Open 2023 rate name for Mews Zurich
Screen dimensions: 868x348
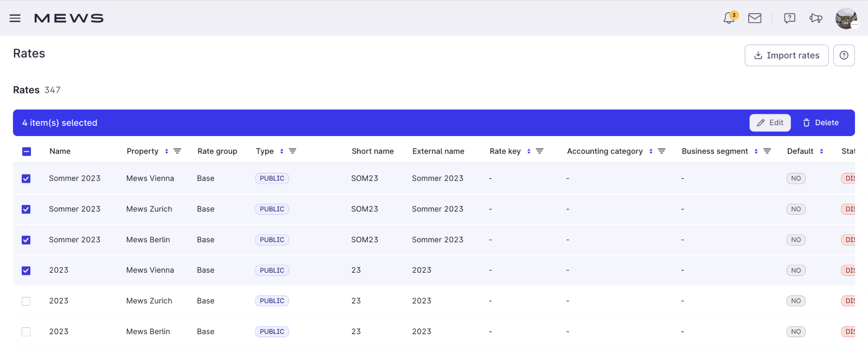tap(59, 301)
